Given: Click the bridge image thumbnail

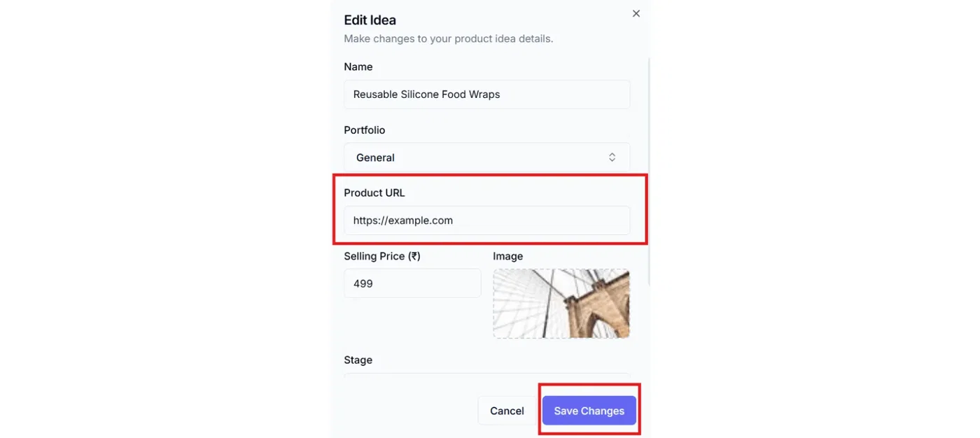Looking at the screenshot, I should (561, 304).
